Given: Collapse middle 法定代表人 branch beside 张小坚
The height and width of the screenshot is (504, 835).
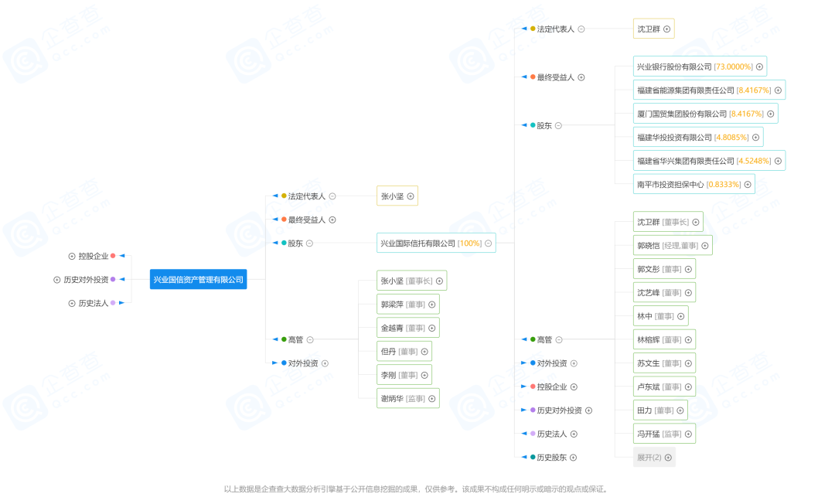Looking at the screenshot, I should 332,196.
